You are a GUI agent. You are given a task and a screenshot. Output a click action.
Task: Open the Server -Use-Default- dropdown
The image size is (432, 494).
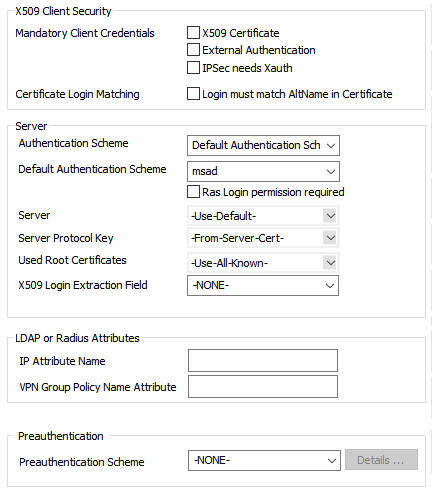click(263, 216)
